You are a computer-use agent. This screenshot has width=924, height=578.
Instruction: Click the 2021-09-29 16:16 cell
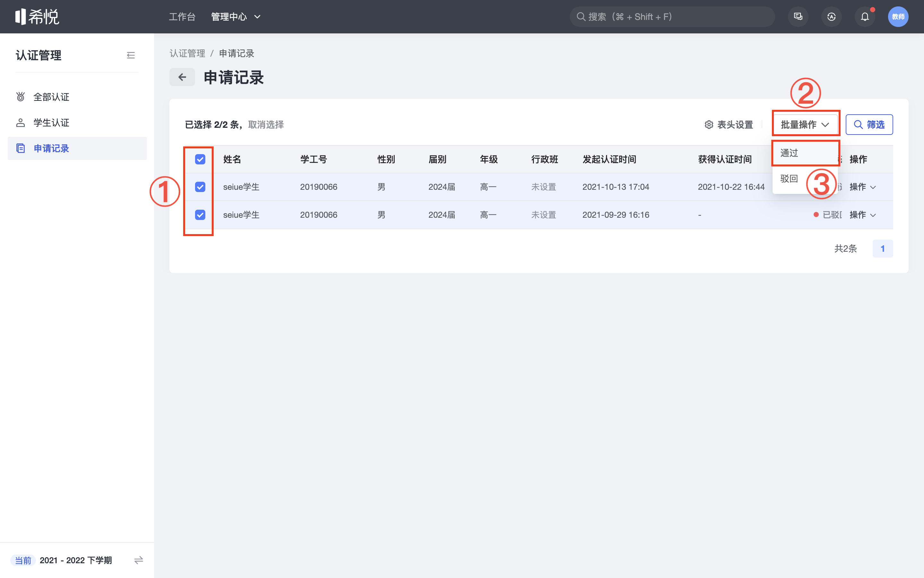pyautogui.click(x=616, y=215)
